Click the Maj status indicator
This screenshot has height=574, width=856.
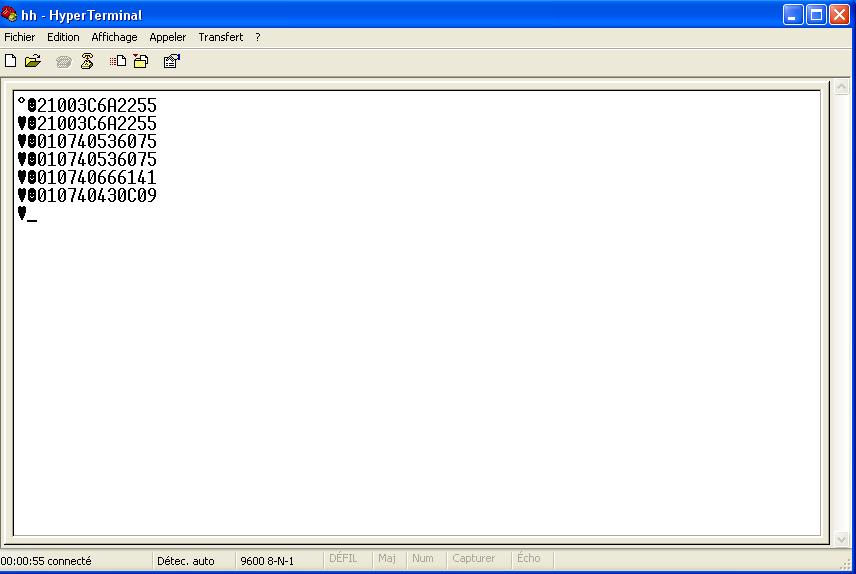(x=387, y=559)
